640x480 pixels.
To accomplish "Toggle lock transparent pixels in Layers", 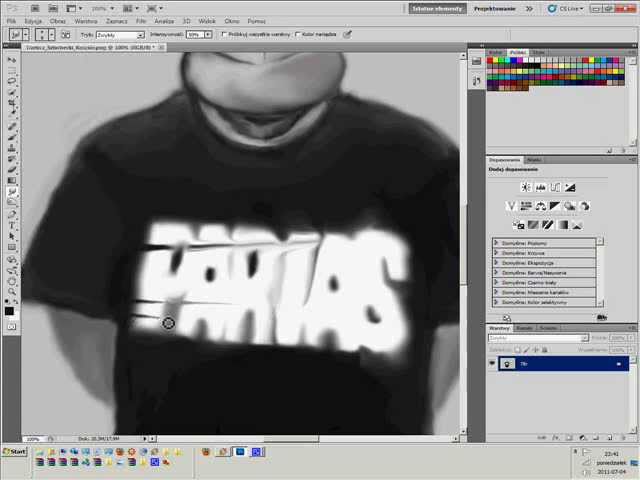I will tap(518, 350).
